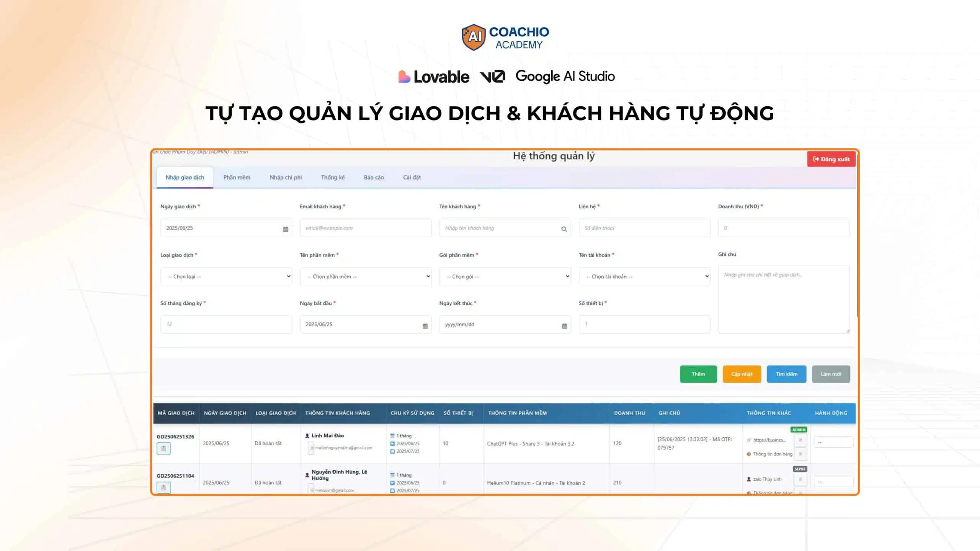
Task: Click copy icon beside zalo Thùy Linh
Action: tap(800, 479)
